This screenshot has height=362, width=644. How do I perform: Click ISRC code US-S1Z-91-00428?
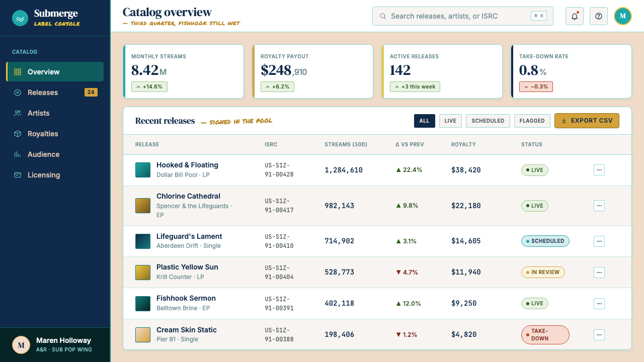(279, 170)
